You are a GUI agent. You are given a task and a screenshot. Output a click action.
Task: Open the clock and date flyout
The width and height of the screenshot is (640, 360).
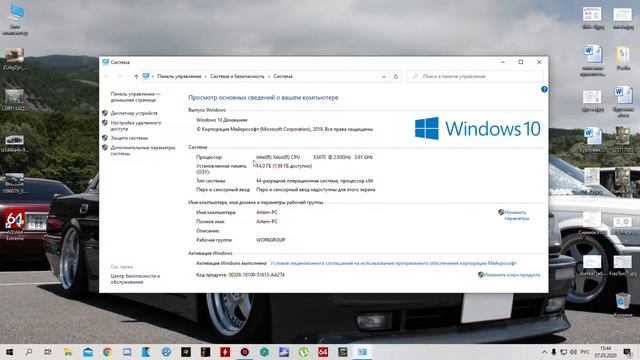point(605,352)
